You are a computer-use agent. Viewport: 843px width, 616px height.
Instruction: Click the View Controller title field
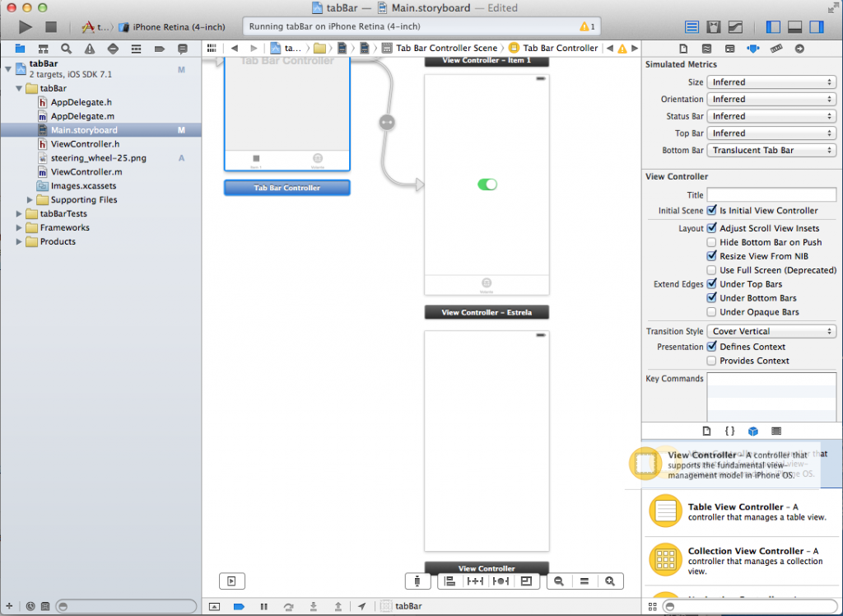pyautogui.click(x=771, y=194)
